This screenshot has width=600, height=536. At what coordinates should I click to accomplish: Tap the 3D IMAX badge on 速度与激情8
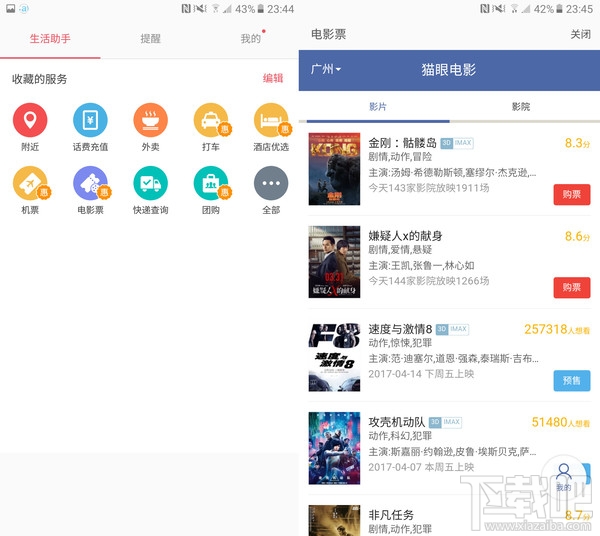(452, 329)
